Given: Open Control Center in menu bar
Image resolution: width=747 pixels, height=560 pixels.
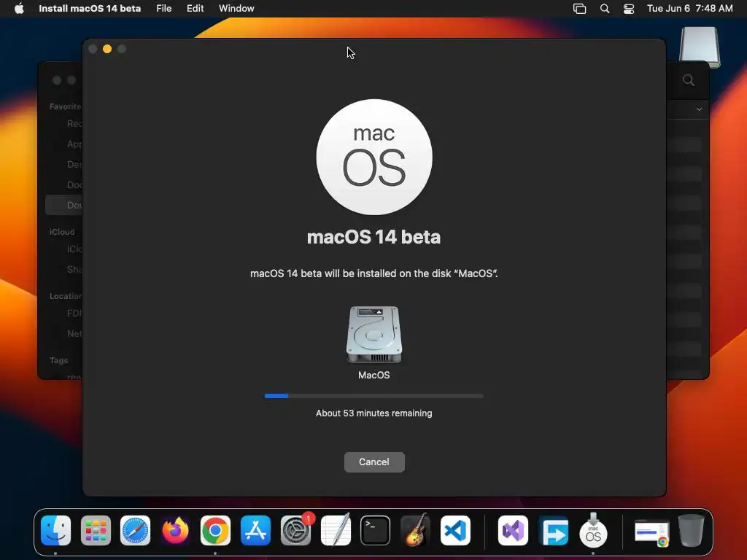Looking at the screenshot, I should coord(629,9).
